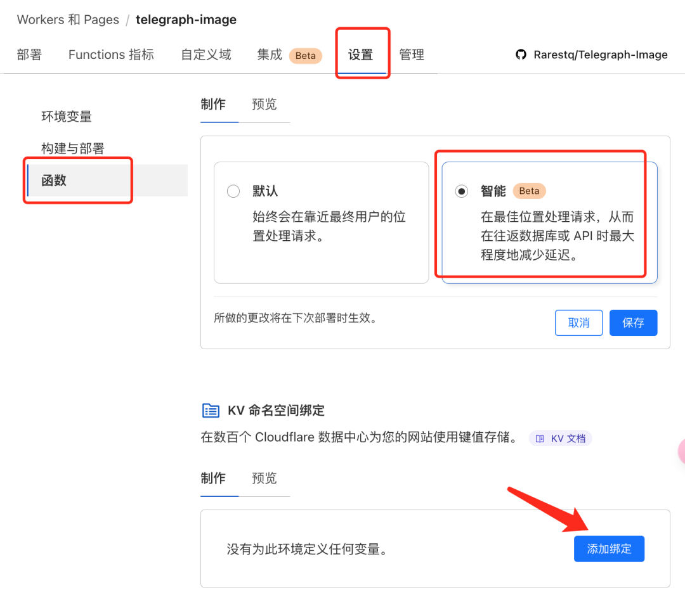Open the 集成 tab
The height and width of the screenshot is (616, 685).
click(x=270, y=55)
